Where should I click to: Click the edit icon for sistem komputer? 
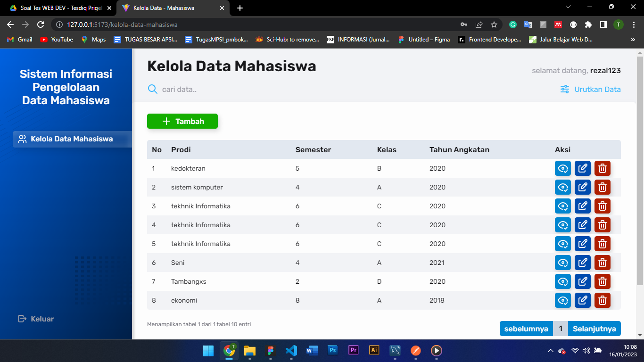[582, 187]
